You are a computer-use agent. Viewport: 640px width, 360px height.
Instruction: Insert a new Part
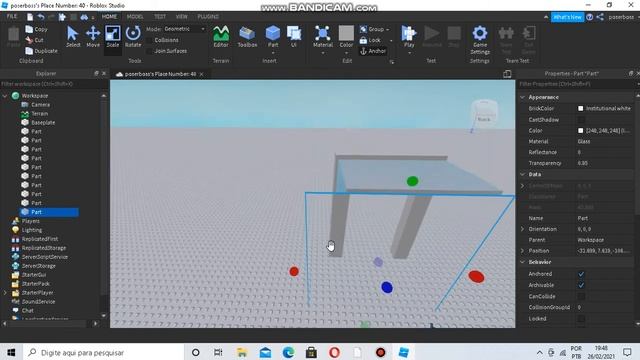273,36
